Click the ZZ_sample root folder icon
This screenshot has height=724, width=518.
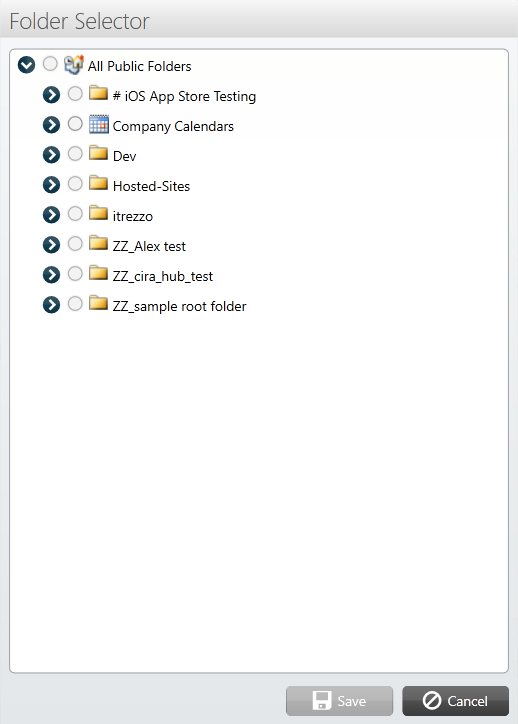point(98,303)
